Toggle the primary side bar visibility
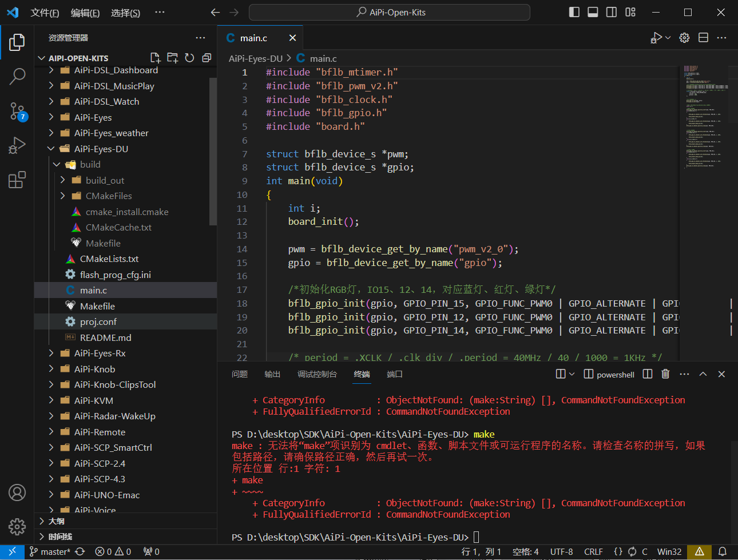Viewport: 738px width, 560px height. point(574,12)
